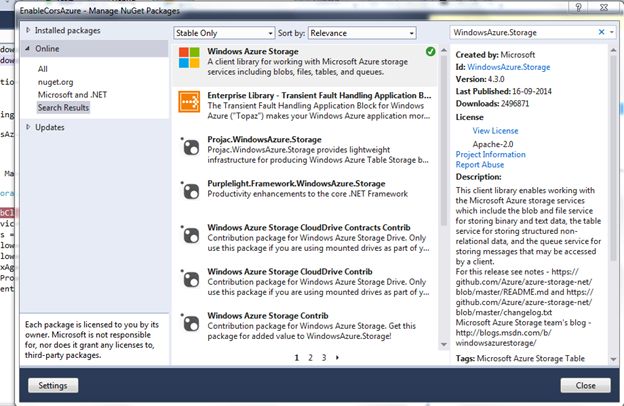Clear the search box with X icon

coord(601,32)
